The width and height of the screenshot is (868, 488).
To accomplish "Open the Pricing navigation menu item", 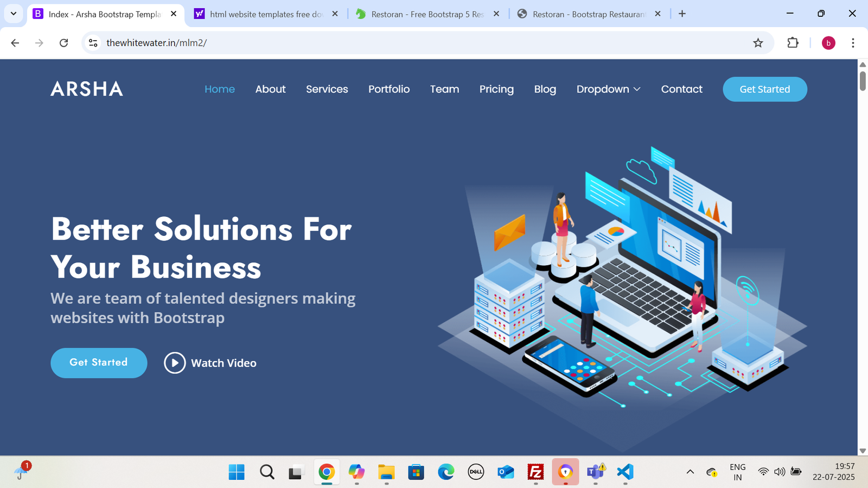I will 496,89.
